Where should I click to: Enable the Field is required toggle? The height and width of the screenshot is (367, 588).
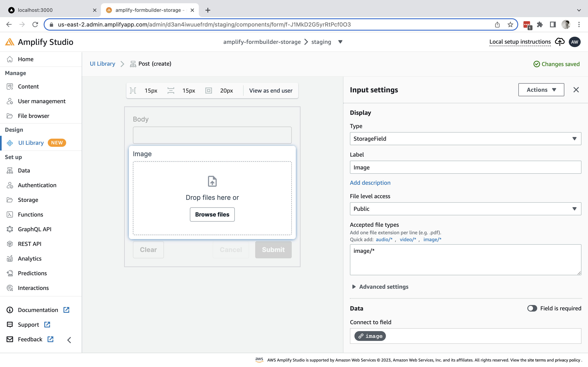pos(532,308)
